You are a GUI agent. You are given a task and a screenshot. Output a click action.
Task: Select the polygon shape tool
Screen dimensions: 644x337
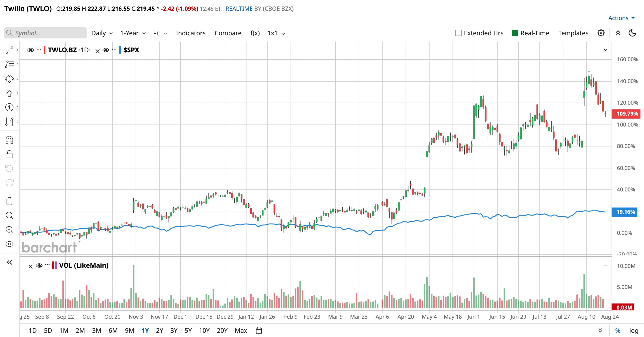(x=9, y=79)
